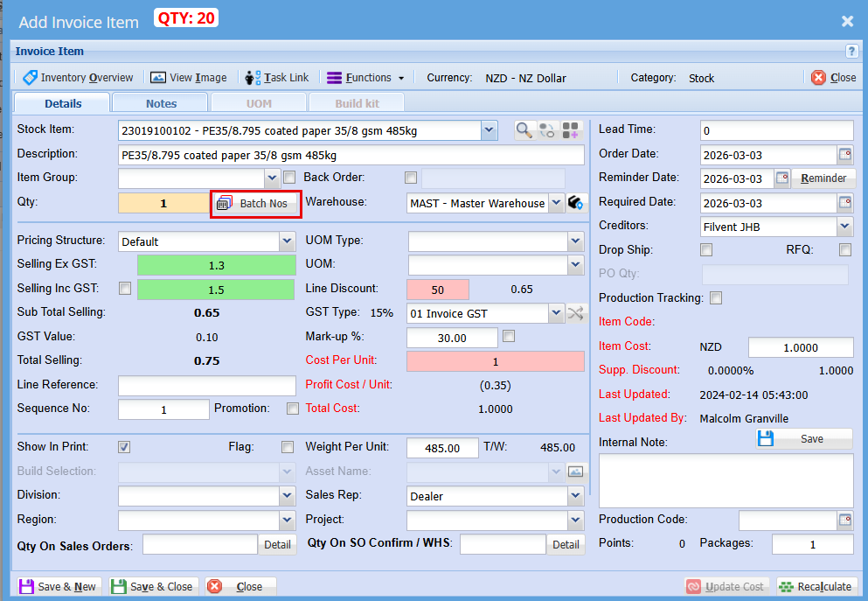Open the Order Date calendar picker
The image size is (868, 601).
pyautogui.click(x=844, y=155)
